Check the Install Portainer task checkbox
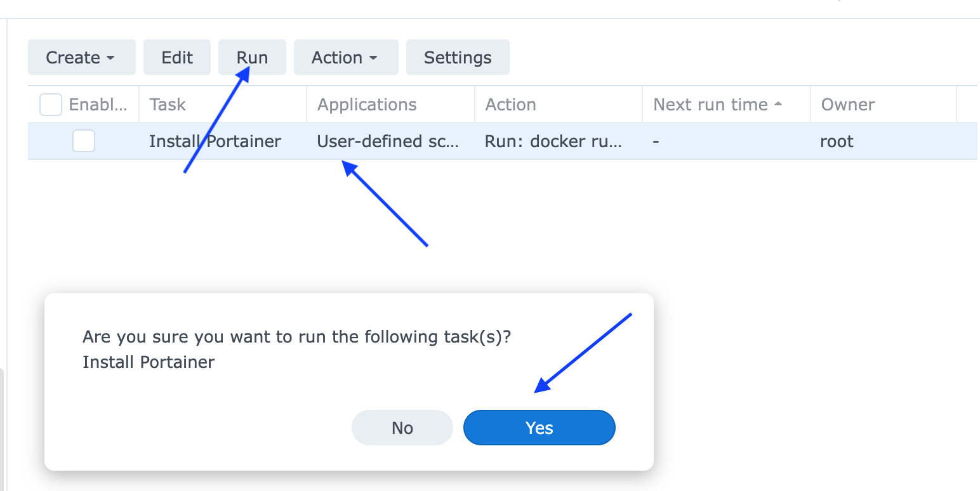Viewport: 980px width, 491px height. pyautogui.click(x=84, y=141)
